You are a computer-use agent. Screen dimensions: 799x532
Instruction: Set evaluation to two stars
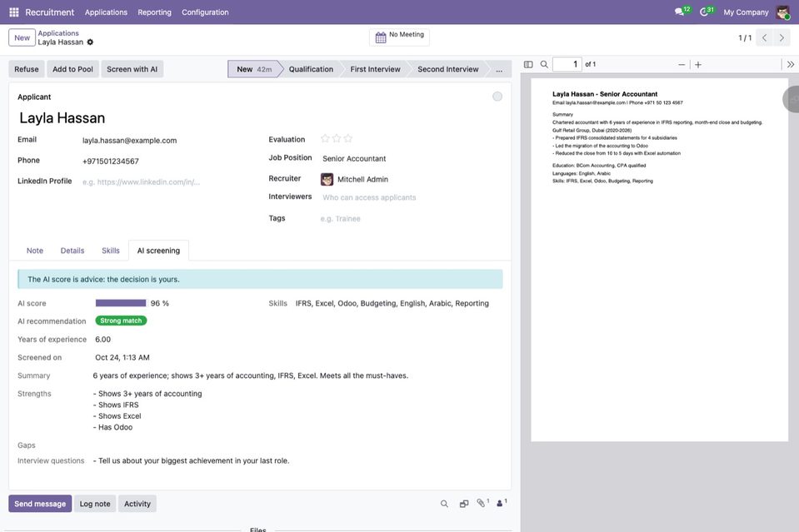(337, 138)
